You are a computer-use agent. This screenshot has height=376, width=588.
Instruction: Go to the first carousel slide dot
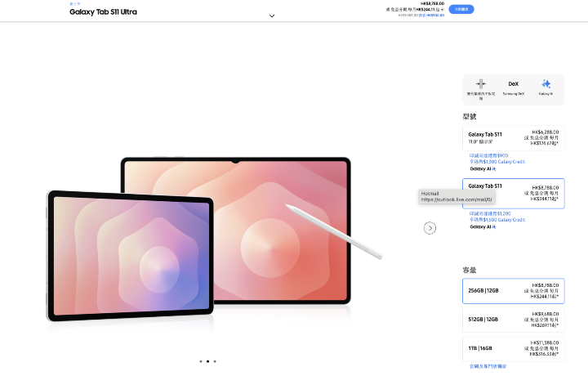click(x=200, y=360)
